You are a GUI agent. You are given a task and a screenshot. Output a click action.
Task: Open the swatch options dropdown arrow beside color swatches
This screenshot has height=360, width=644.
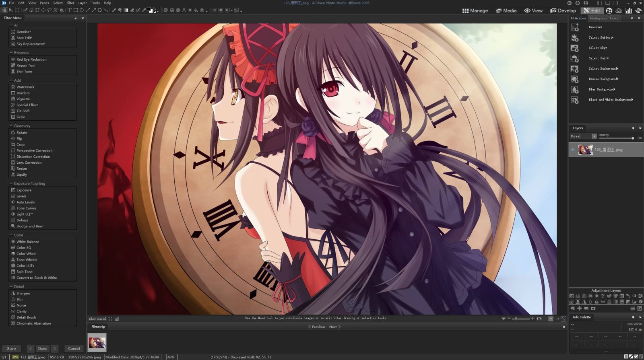[x=158, y=11]
